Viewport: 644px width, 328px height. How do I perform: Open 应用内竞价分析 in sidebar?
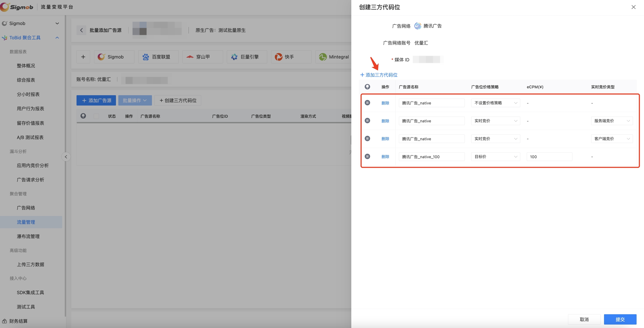[33, 165]
